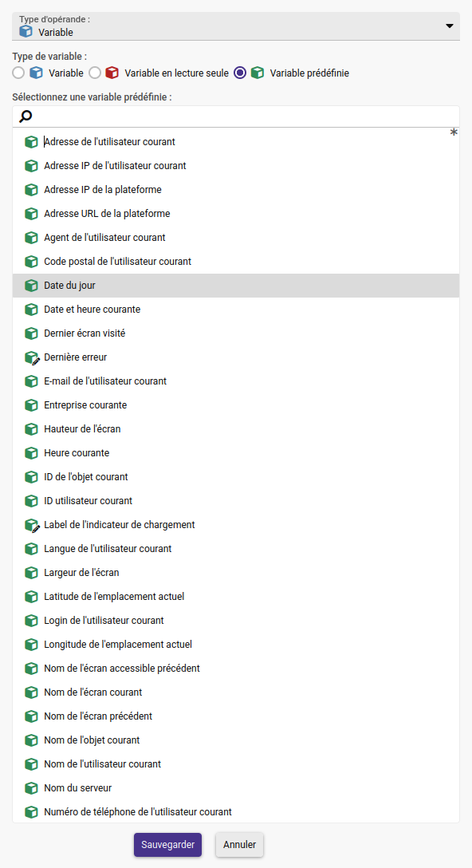
Task: Focus the predefined variable search field
Action: point(236,116)
